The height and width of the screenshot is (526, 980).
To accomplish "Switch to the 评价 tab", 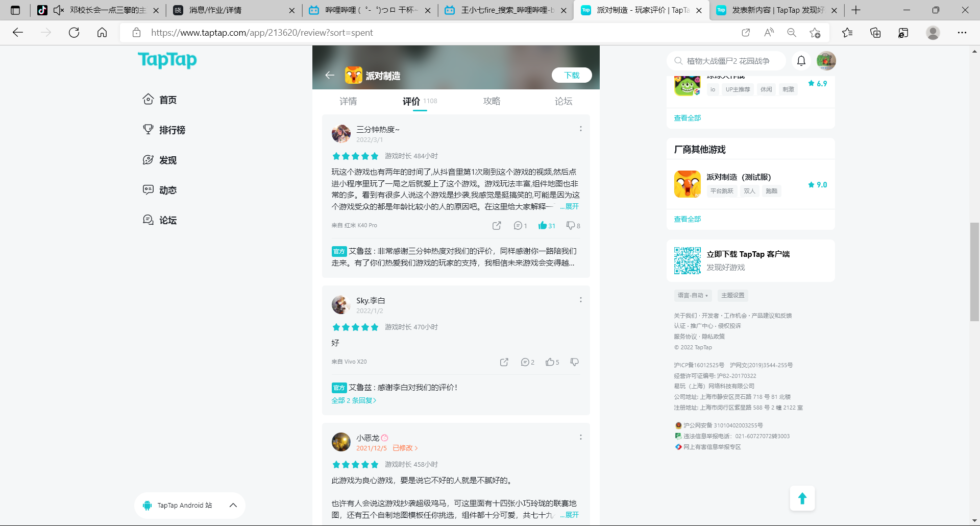I will coord(420,101).
